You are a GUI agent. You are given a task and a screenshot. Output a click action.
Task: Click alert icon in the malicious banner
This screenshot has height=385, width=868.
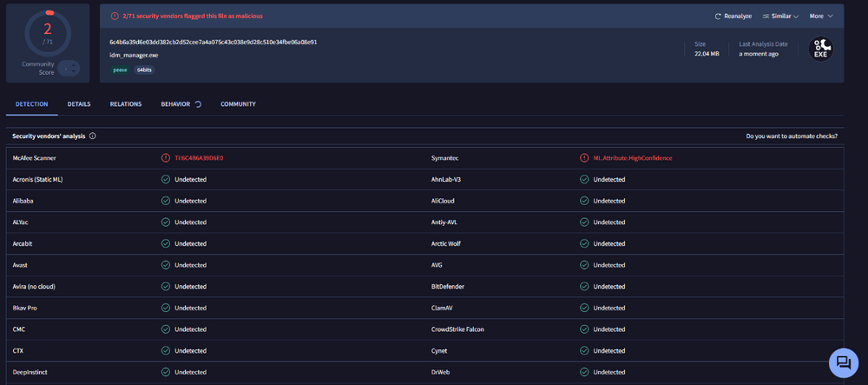(115, 16)
